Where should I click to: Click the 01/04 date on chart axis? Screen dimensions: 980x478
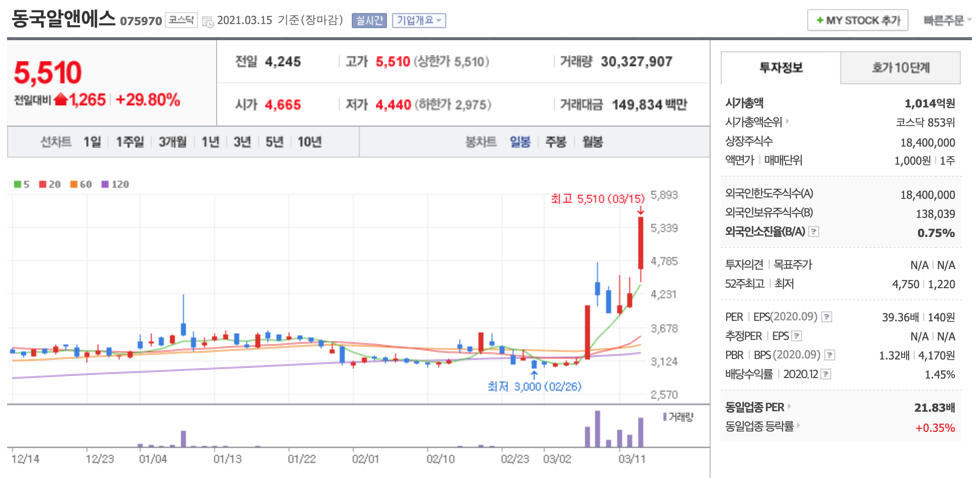pyautogui.click(x=153, y=459)
